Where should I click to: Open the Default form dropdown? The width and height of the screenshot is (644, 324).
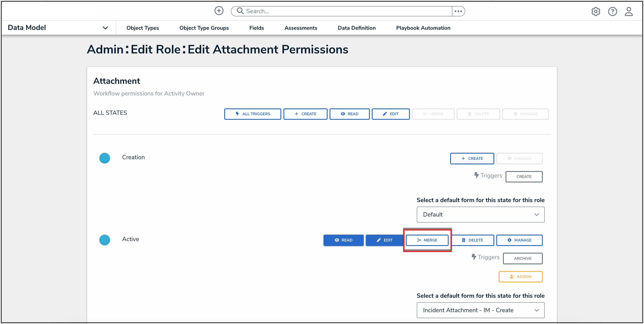[x=480, y=215]
